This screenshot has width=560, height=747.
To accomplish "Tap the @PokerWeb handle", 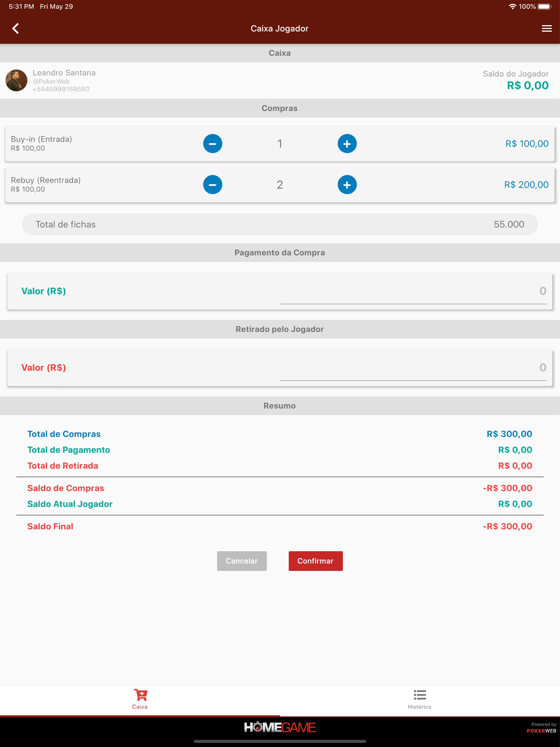I will click(x=51, y=81).
